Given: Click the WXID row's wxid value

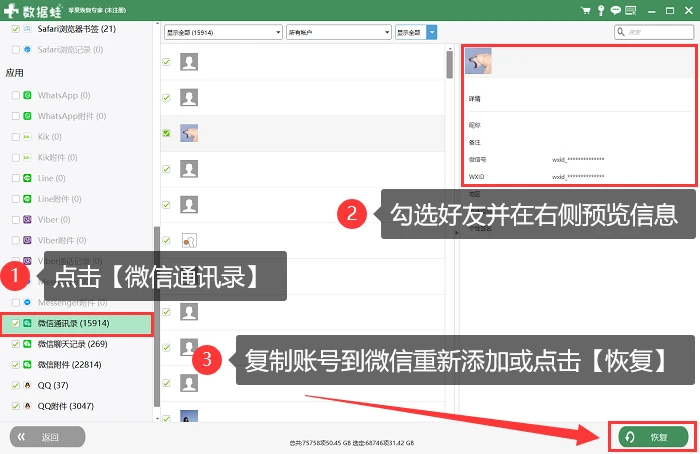Looking at the screenshot, I should [578, 177].
